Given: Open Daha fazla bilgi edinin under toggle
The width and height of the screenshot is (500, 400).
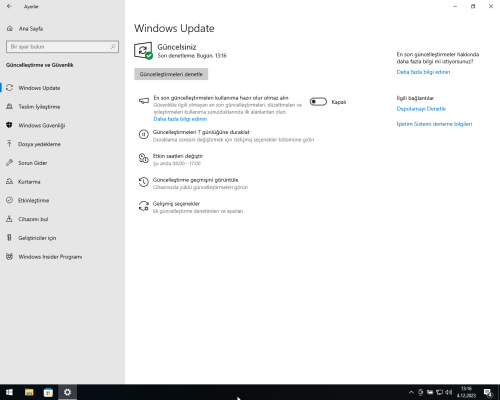Looking at the screenshot, I should (180, 119).
